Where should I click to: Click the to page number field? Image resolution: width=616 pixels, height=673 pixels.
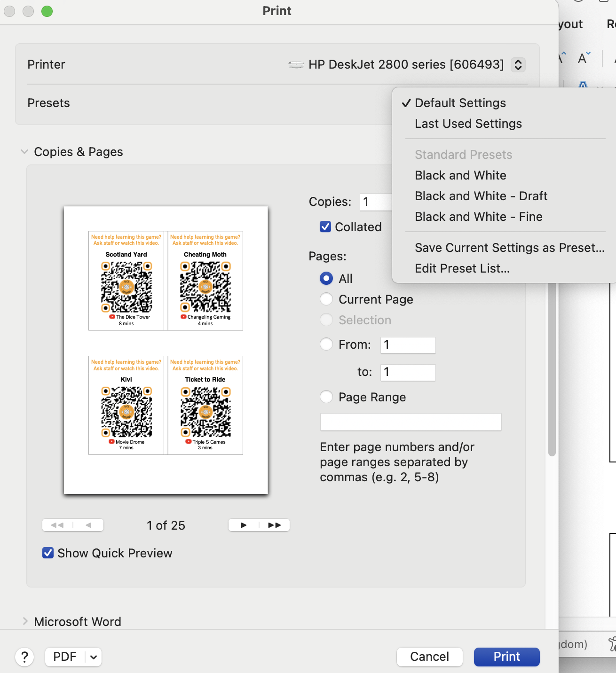pos(408,372)
